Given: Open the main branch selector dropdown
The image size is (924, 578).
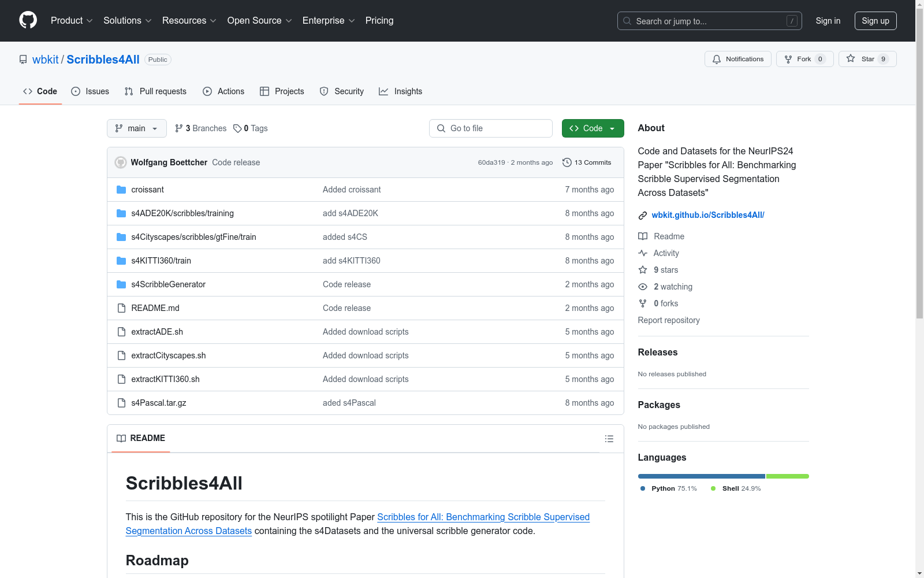Looking at the screenshot, I should click(137, 128).
